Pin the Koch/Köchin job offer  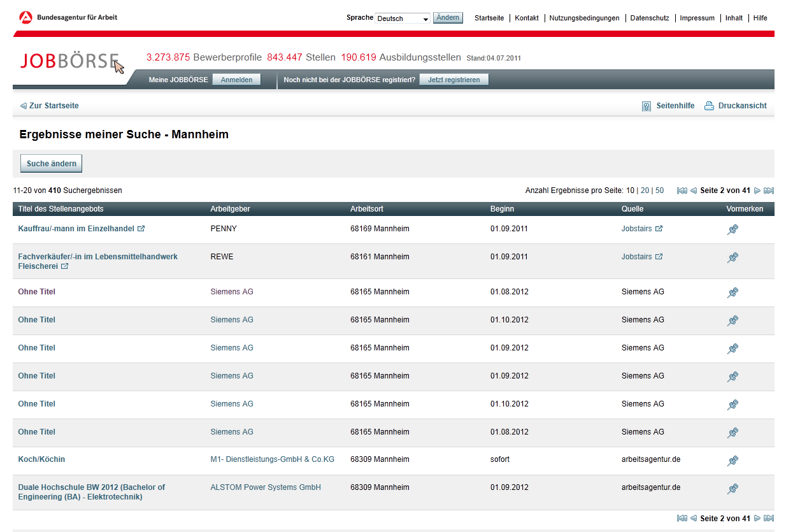[x=732, y=461]
